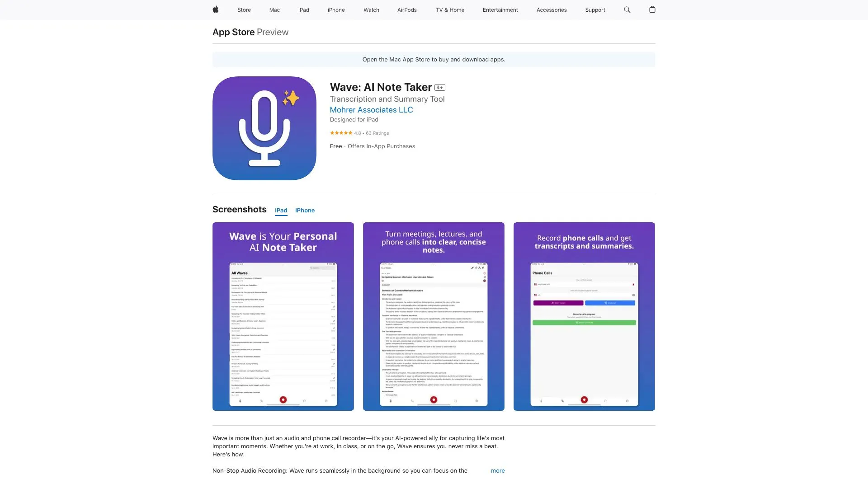
Task: Click the Apple logo menu icon
Action: tap(215, 9)
